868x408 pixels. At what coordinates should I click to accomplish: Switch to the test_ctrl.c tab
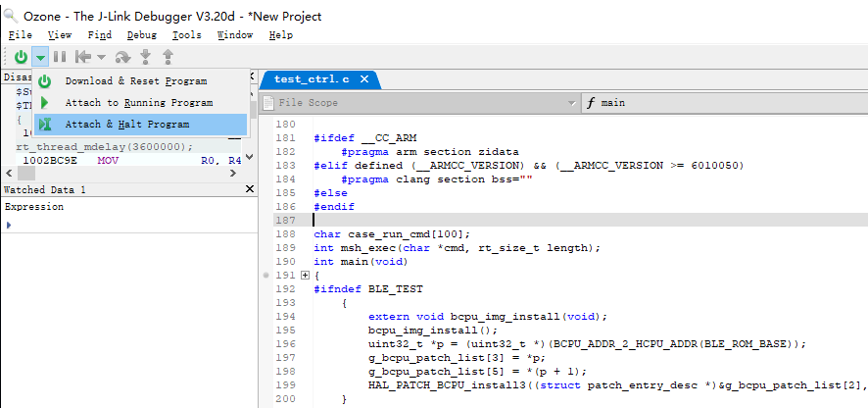311,79
